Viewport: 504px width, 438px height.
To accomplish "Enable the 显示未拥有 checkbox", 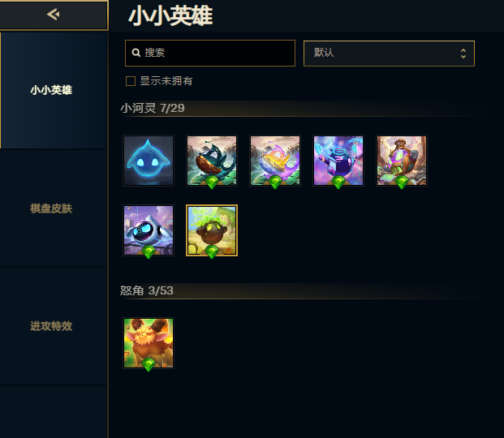I will tap(131, 81).
